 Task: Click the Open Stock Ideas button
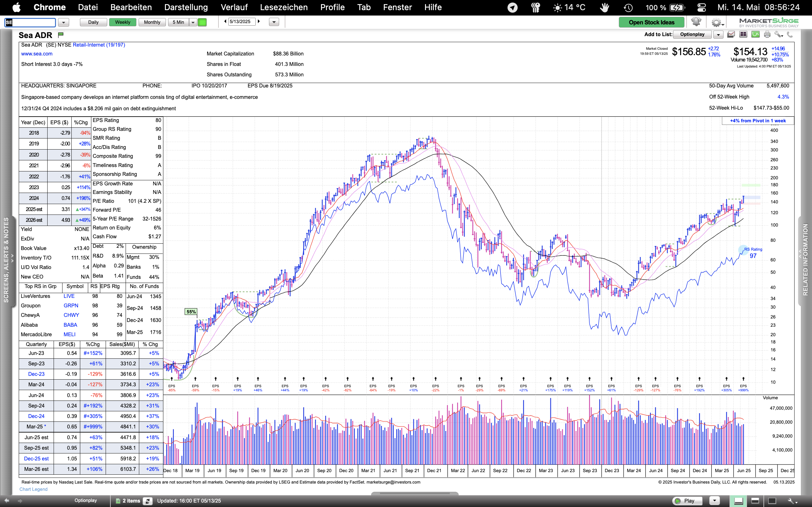651,22
